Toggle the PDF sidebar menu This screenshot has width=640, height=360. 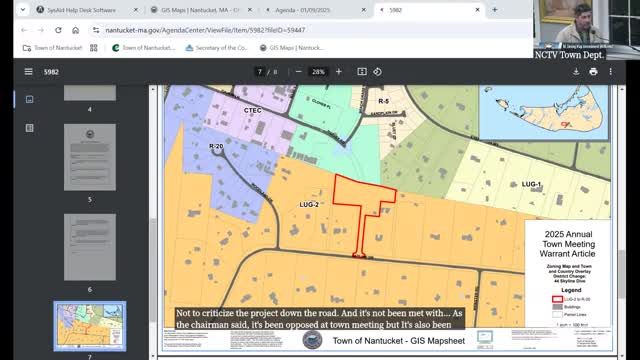(x=28, y=72)
